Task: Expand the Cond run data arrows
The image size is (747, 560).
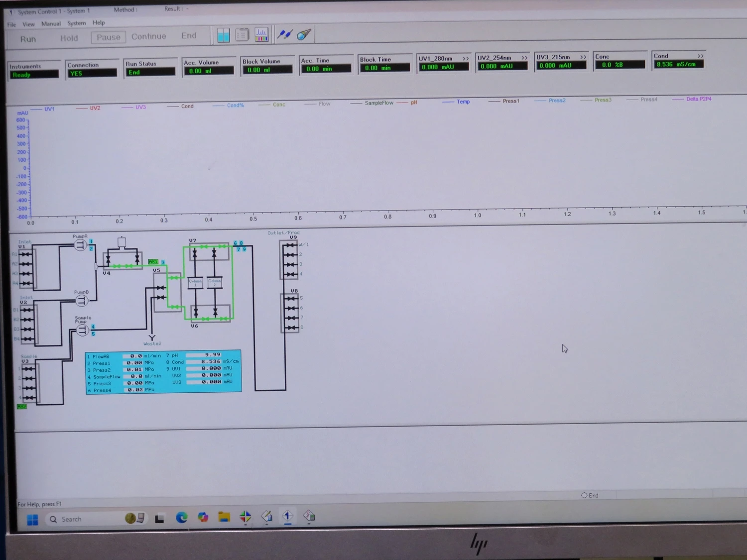Action: pyautogui.click(x=700, y=56)
